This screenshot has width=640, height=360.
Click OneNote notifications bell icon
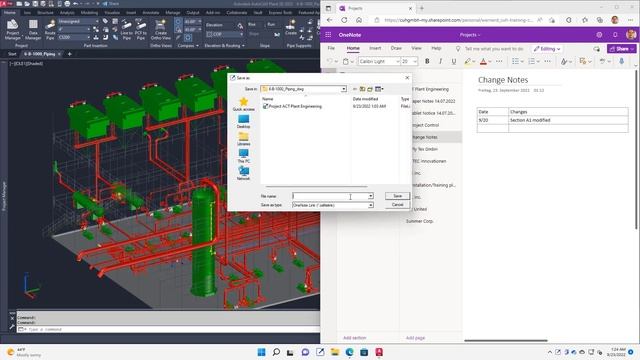pos(615,35)
